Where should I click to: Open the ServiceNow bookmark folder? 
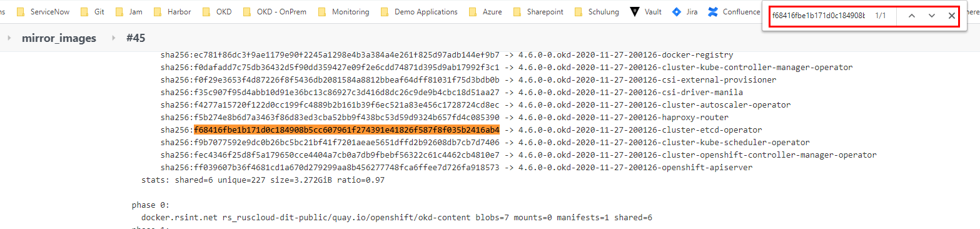click(x=43, y=12)
